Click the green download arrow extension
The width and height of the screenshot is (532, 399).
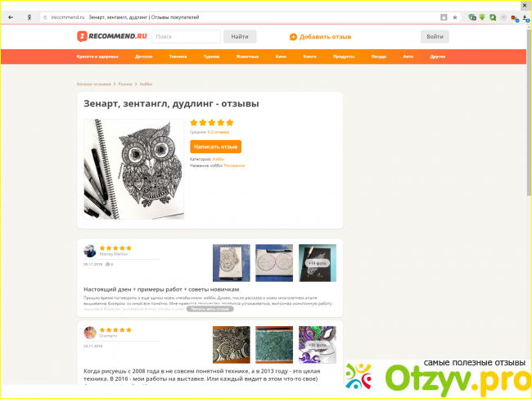pos(482,17)
